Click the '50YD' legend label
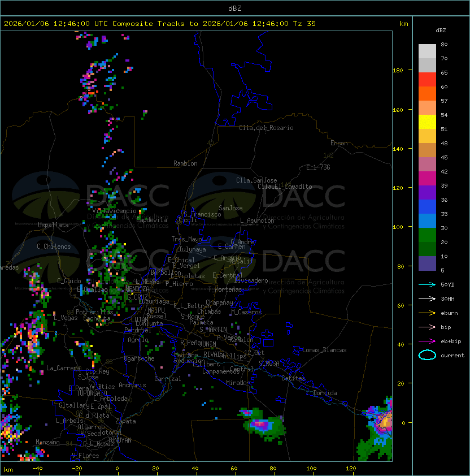Image resolution: width=470 pixels, height=476 pixels. coord(447,284)
